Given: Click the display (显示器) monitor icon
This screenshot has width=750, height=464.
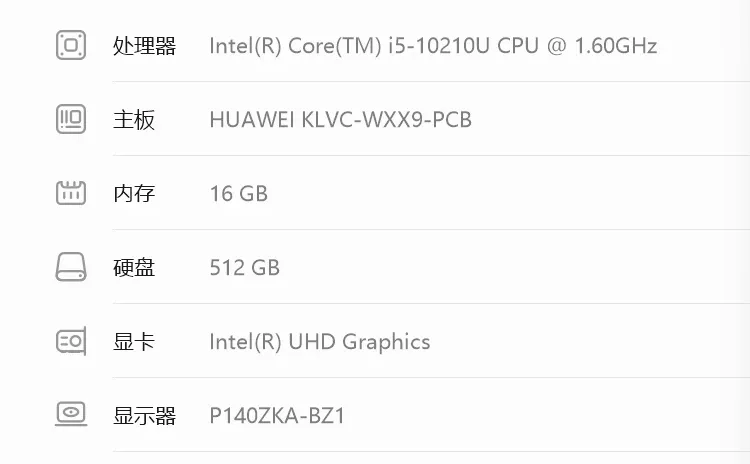Looking at the screenshot, I should (x=71, y=414).
